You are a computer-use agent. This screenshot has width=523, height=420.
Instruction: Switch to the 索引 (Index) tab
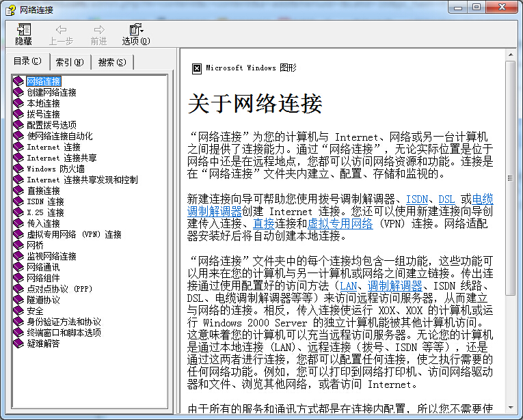tap(70, 62)
